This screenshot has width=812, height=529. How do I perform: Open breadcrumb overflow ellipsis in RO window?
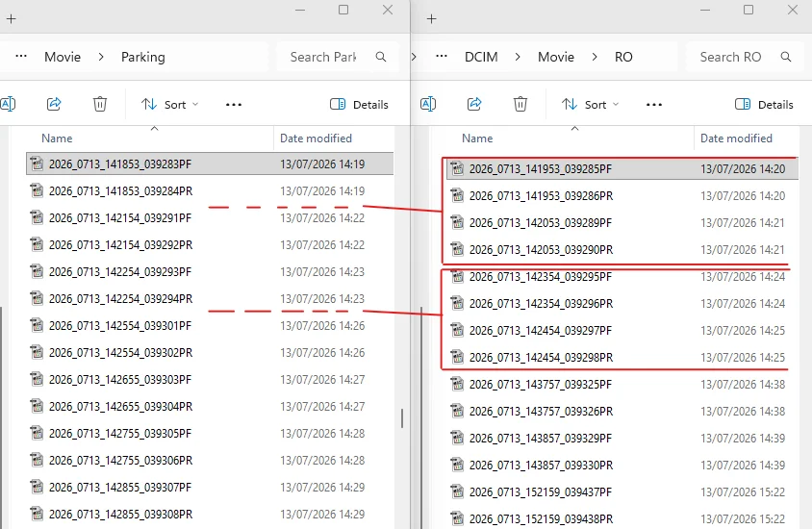(x=442, y=56)
